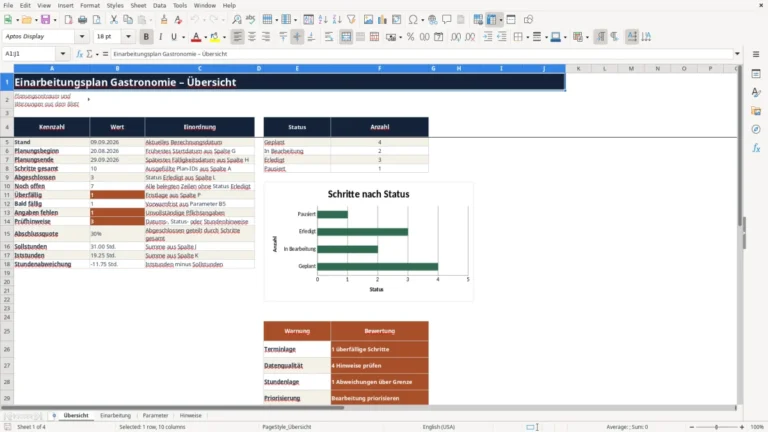Click the Insert Hyperlink globe icon
This screenshot has width=768, height=432.
tap(432, 20)
